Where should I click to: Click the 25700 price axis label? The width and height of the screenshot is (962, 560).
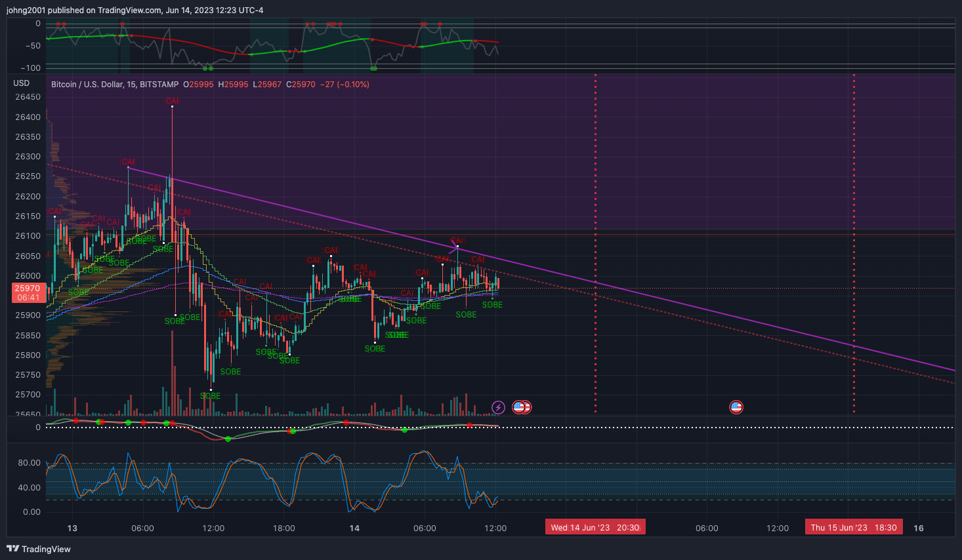click(28, 395)
